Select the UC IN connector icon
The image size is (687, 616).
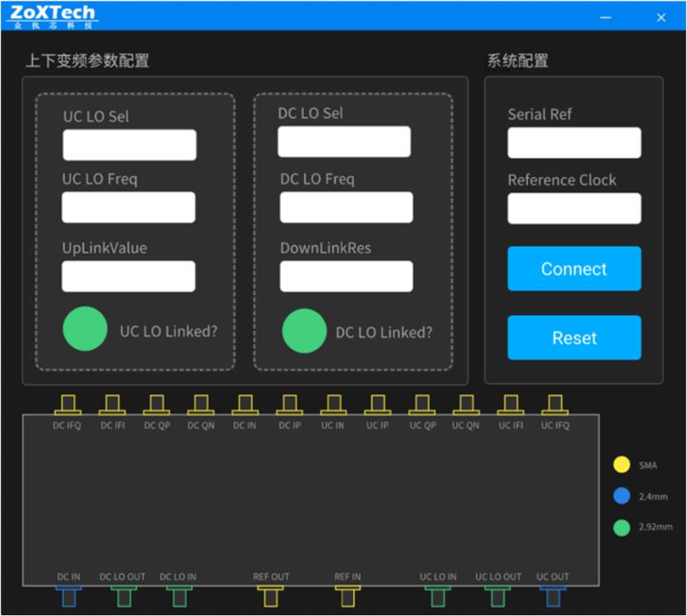333,404
